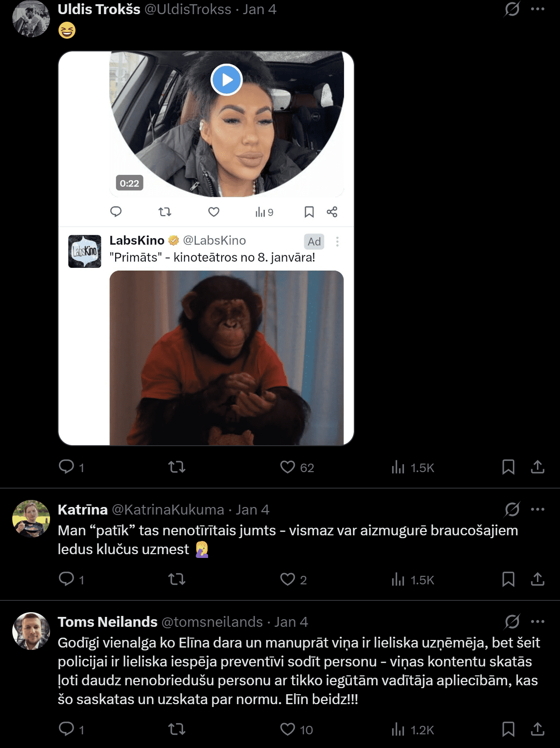Open the LabsKino chimpanzee ad image
This screenshot has height=748, width=560.
pyautogui.click(x=226, y=357)
